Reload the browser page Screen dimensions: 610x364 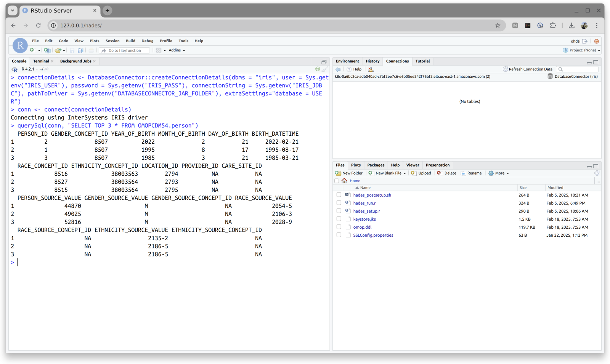38,26
